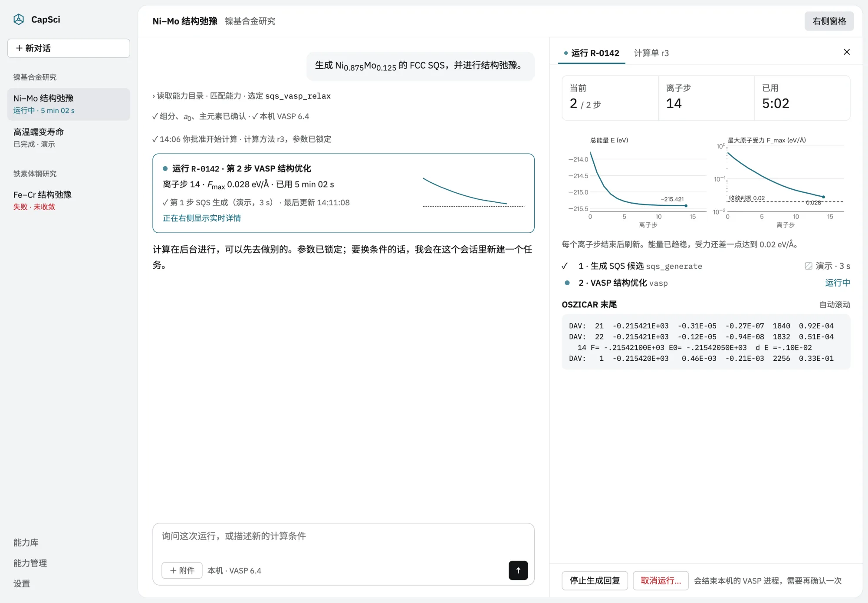Open the 高温蠕变寿命 conversation
868x603 pixels.
69,138
